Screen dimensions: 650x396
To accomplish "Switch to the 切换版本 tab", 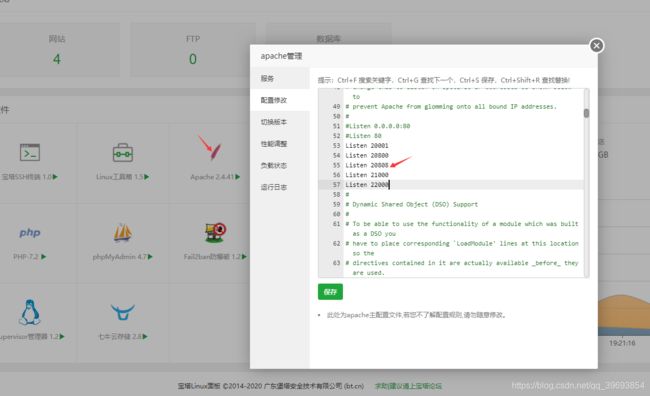I will click(x=280, y=122).
